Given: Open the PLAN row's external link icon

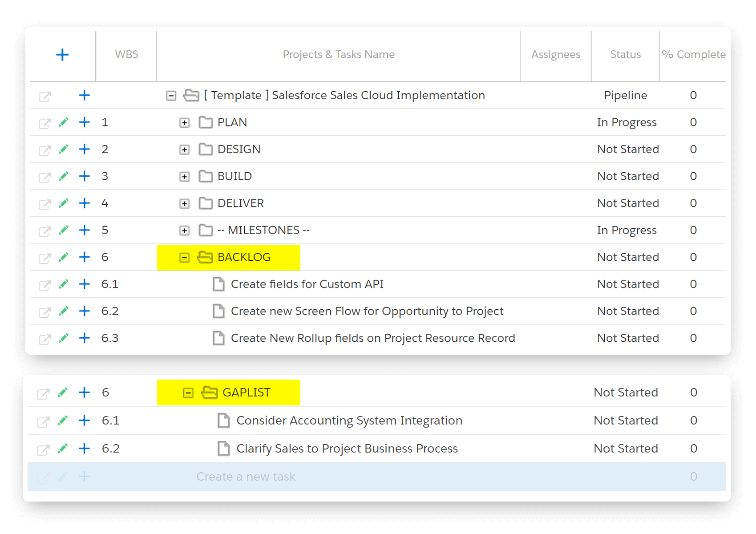Looking at the screenshot, I should [x=45, y=124].
